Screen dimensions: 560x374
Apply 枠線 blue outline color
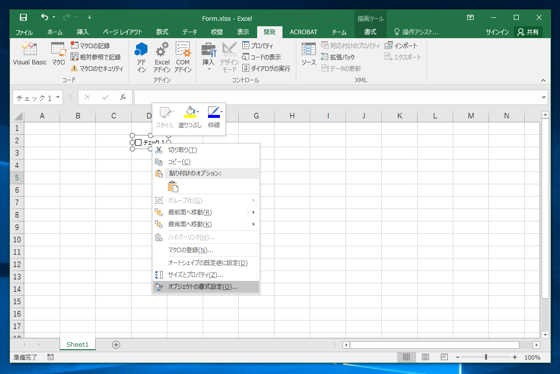[x=213, y=112]
